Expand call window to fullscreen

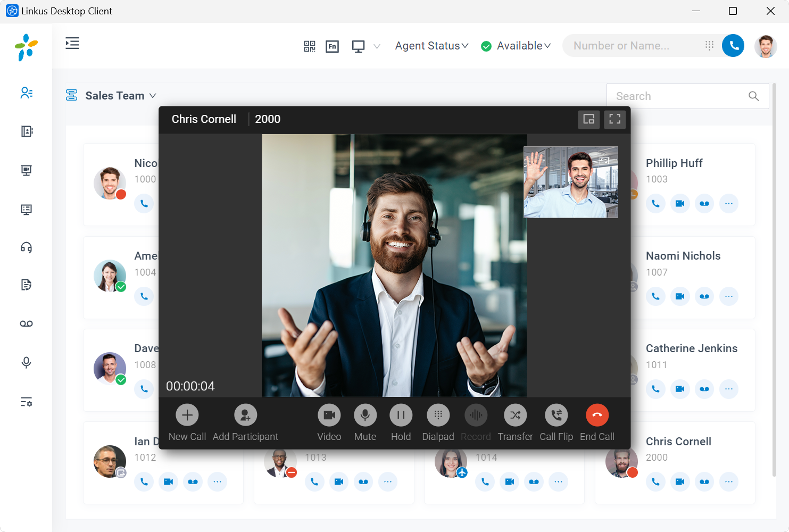point(615,119)
